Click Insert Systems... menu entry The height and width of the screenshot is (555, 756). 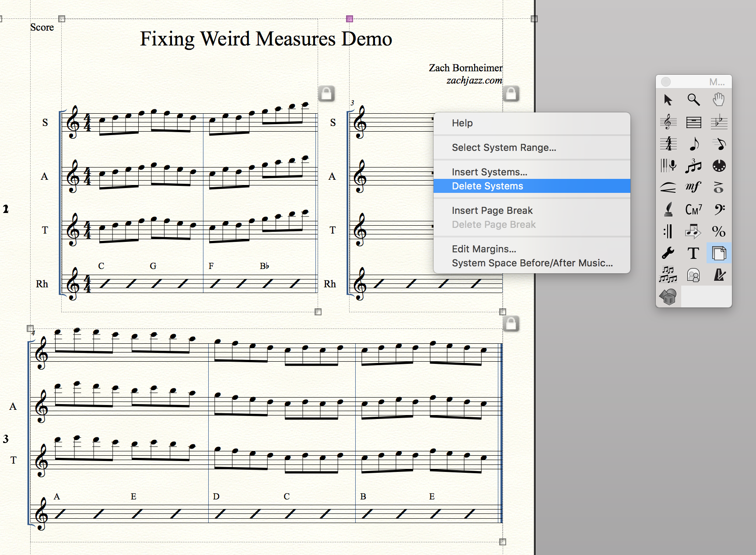click(490, 172)
